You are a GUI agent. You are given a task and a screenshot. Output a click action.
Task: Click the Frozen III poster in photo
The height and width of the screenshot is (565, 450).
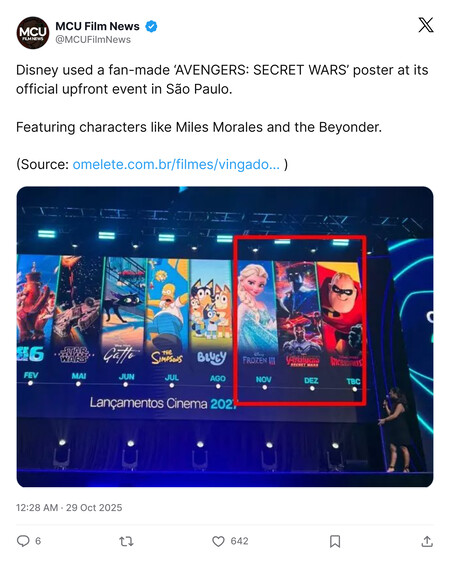pos(257,313)
